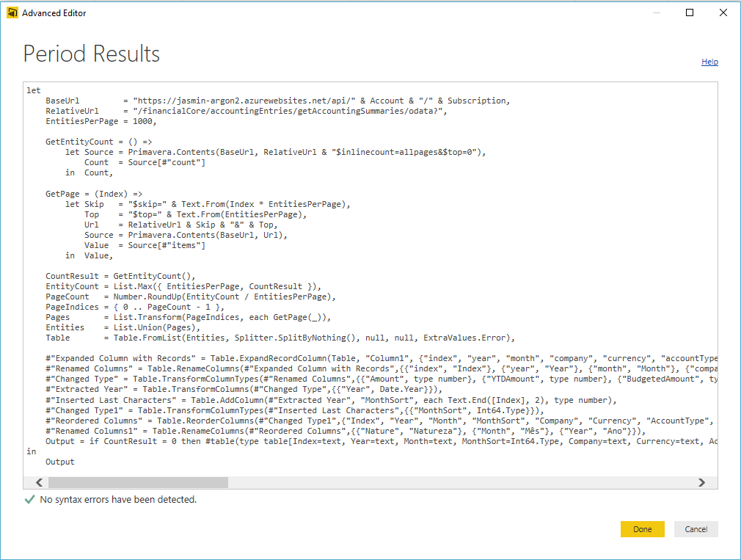Screen dimensions: 741x560
Task: Click the 'GetEntityCount = () =>' line
Action: coord(99,142)
